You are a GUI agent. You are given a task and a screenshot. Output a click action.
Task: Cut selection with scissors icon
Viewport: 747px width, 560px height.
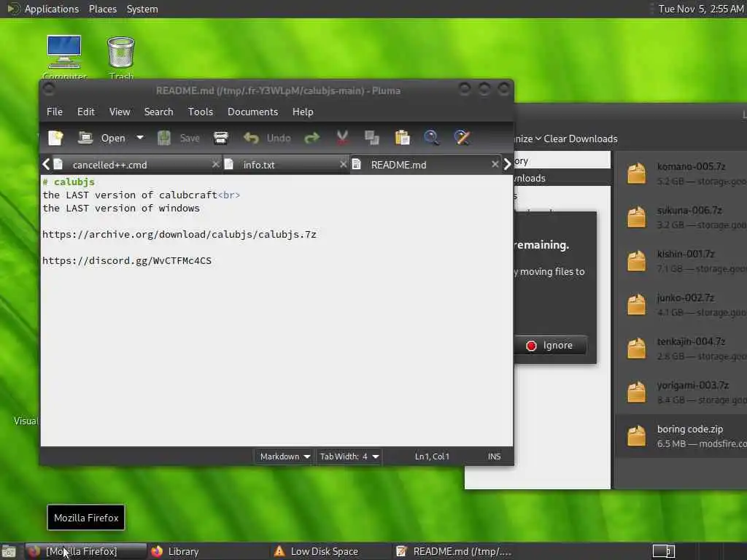[x=342, y=138]
